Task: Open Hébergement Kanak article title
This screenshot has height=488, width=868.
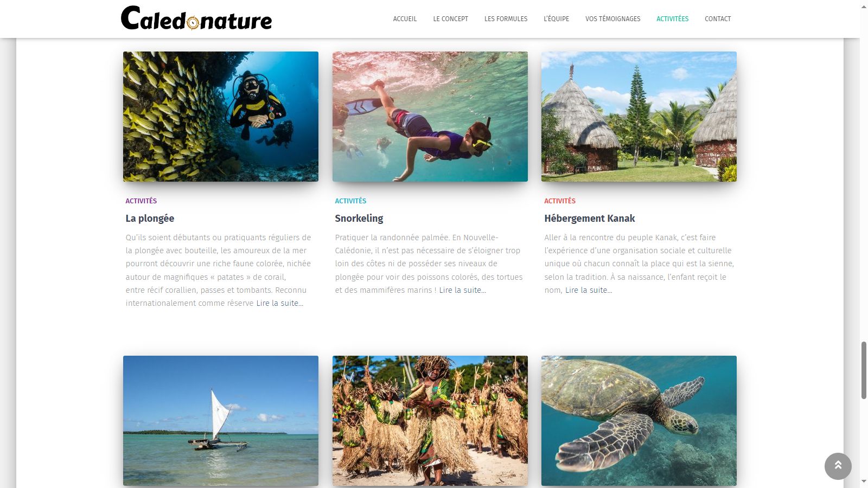Action: 590,219
